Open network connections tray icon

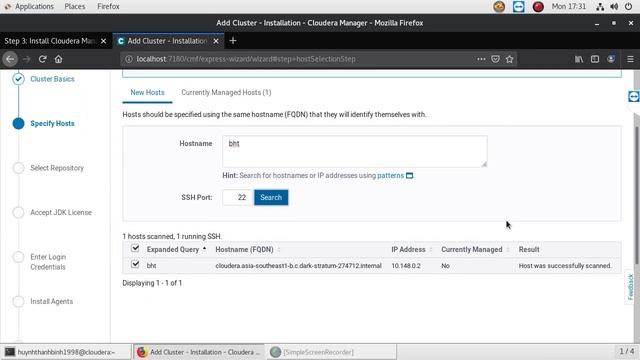pyautogui.click(x=600, y=7)
